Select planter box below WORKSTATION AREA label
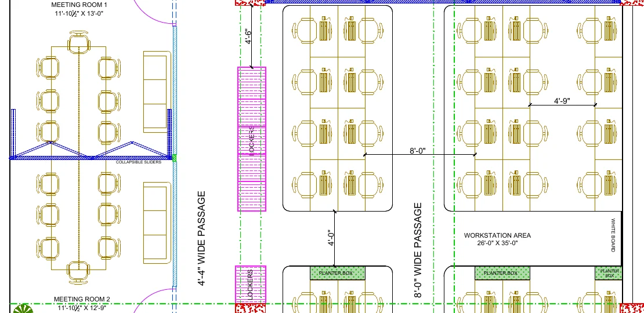This screenshot has width=644, height=313. click(x=502, y=273)
